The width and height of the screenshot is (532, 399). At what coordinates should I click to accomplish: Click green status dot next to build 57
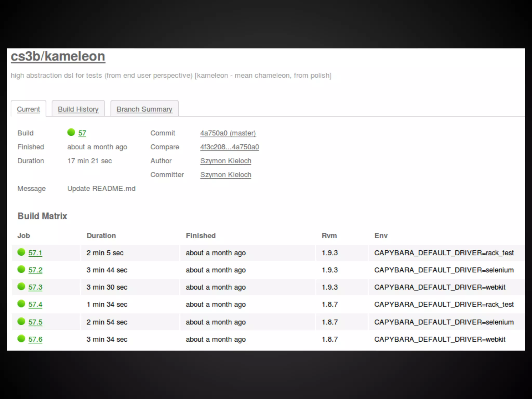point(71,132)
